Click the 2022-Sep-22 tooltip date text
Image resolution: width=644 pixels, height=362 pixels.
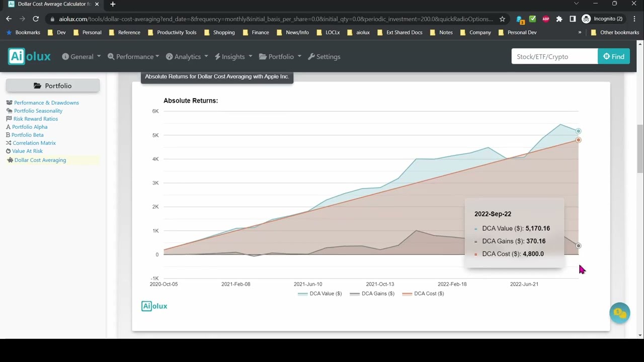coord(493,214)
